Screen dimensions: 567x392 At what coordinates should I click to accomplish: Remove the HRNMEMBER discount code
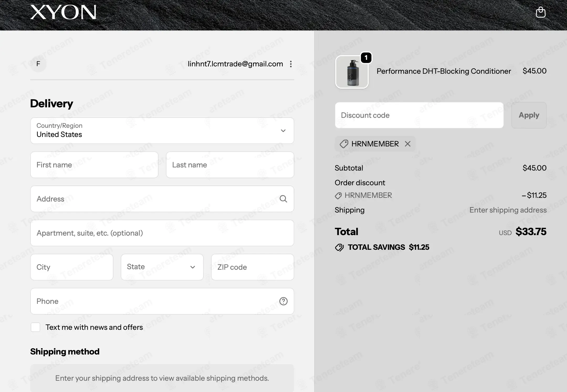click(x=407, y=144)
